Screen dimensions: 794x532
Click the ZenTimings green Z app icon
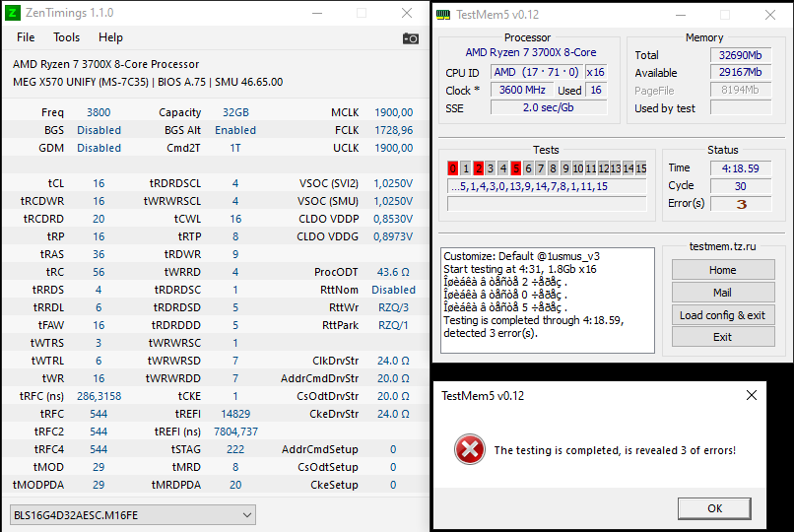[12, 13]
